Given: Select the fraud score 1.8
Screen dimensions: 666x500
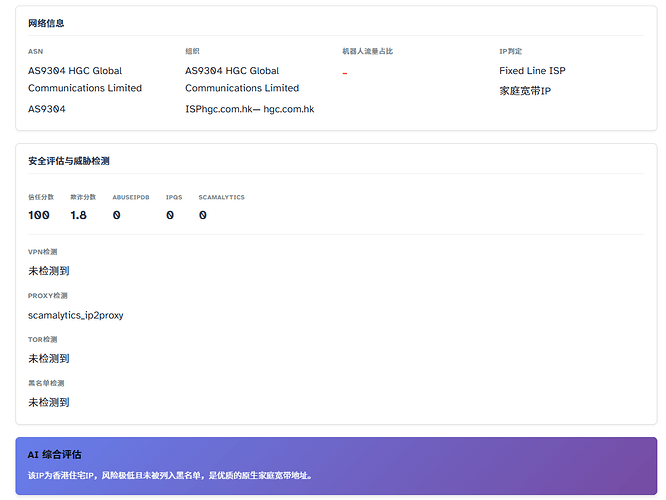Looking at the screenshot, I should (x=78, y=215).
